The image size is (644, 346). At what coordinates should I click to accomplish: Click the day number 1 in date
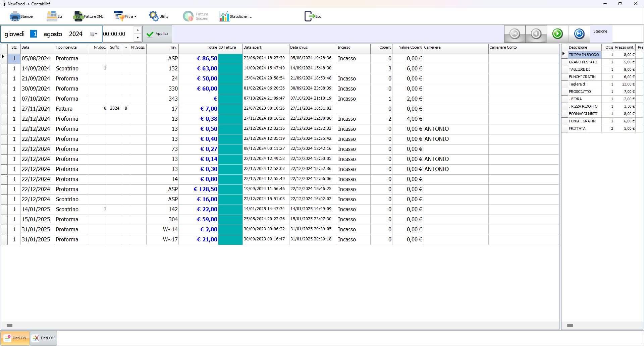pos(34,34)
